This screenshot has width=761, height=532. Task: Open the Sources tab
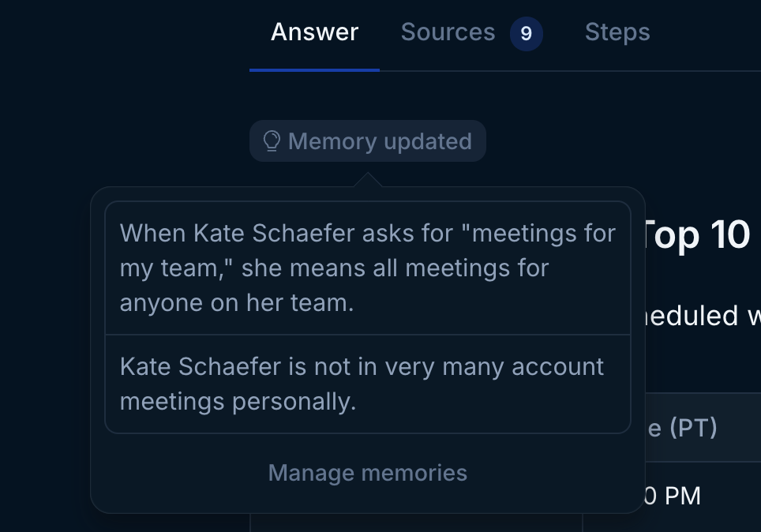click(x=448, y=32)
